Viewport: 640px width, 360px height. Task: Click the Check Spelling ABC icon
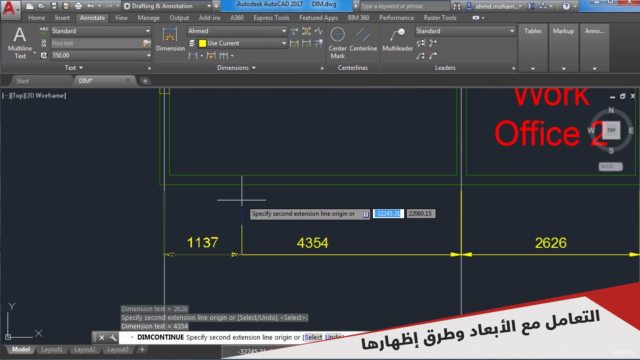click(44, 31)
